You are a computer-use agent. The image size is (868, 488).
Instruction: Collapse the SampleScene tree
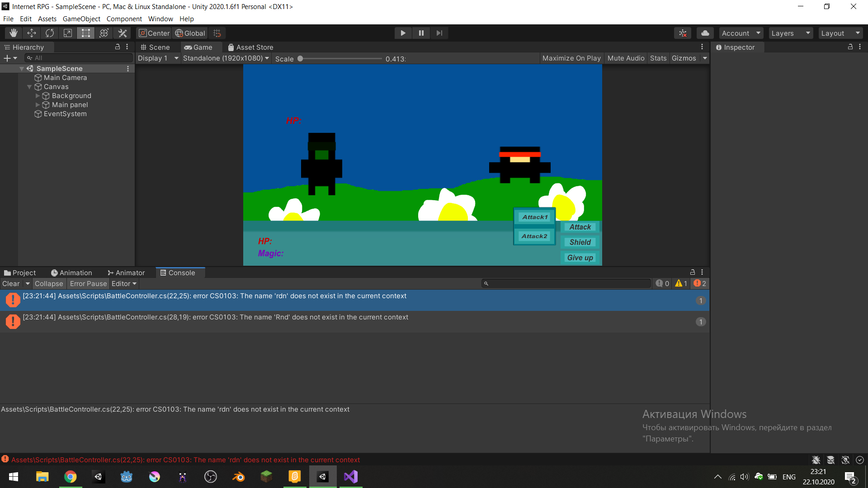coord(22,69)
